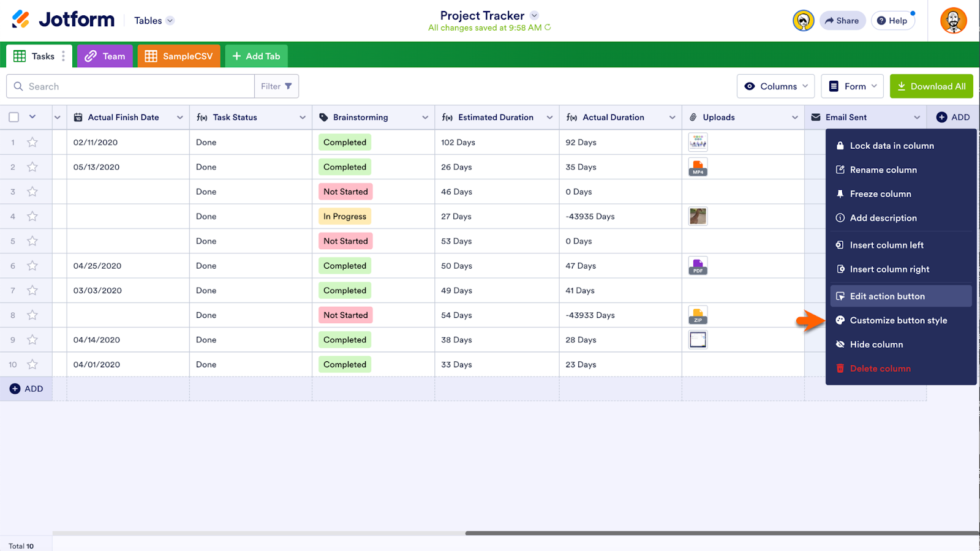Select Insert column left
The width and height of the screenshot is (980, 551).
pyautogui.click(x=901, y=245)
